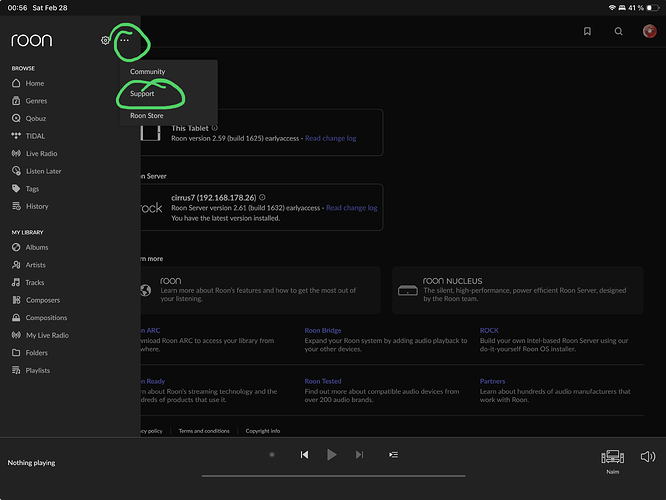Select Albums in My Library
666x500 pixels.
pyautogui.click(x=36, y=247)
